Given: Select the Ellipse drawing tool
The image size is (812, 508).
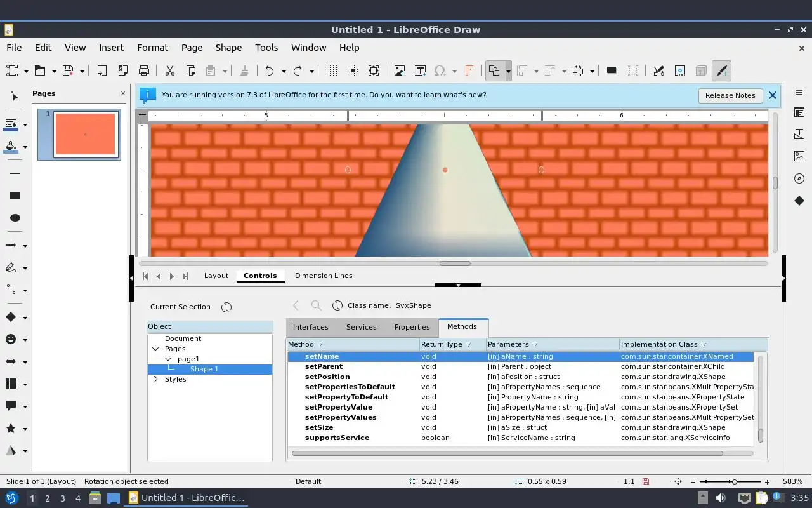Looking at the screenshot, I should point(15,218).
